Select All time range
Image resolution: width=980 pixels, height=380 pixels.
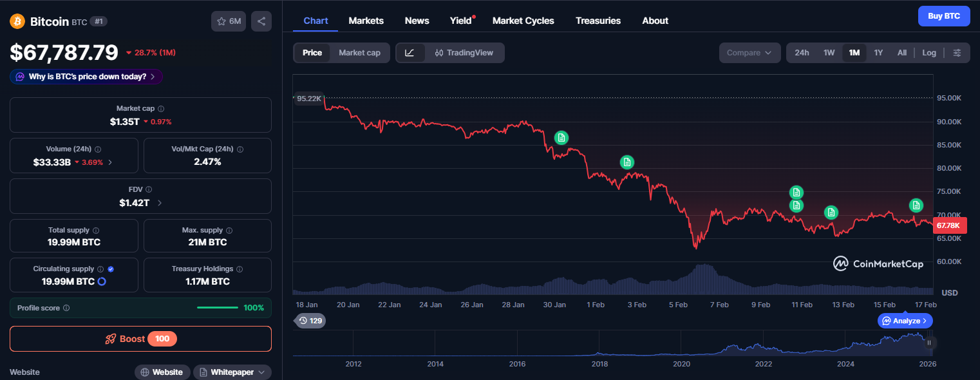pos(902,53)
